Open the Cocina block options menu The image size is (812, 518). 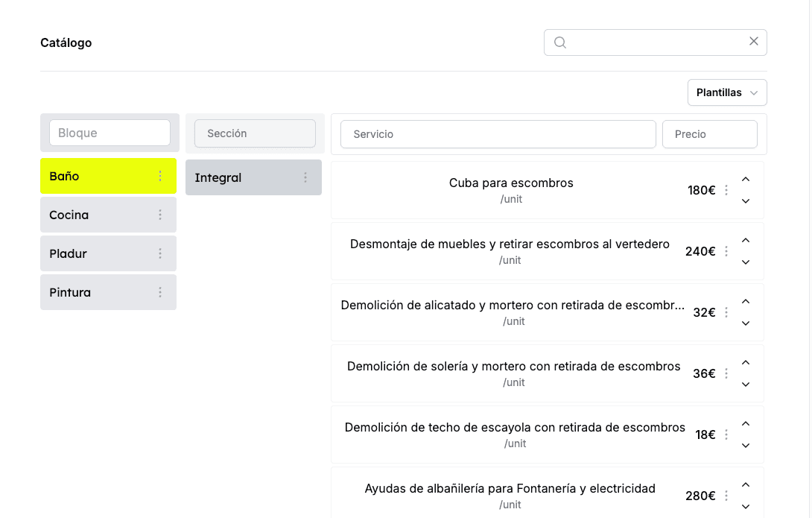tap(159, 215)
